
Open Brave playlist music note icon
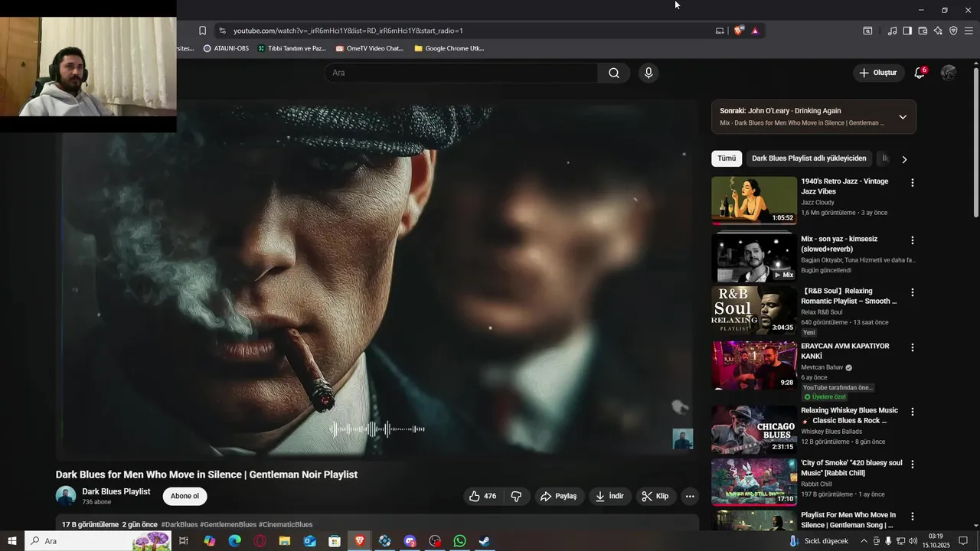coord(892,31)
